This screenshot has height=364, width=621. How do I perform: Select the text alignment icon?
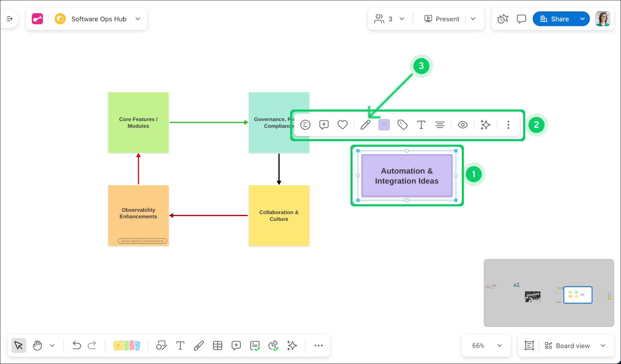point(440,125)
